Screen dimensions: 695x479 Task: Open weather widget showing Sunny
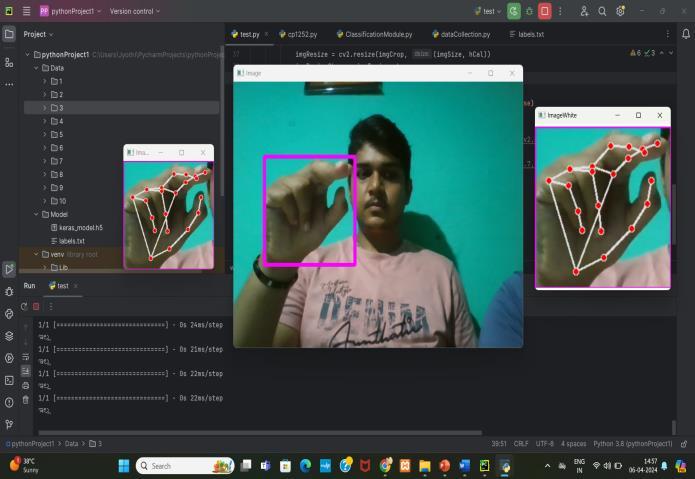click(x=24, y=465)
